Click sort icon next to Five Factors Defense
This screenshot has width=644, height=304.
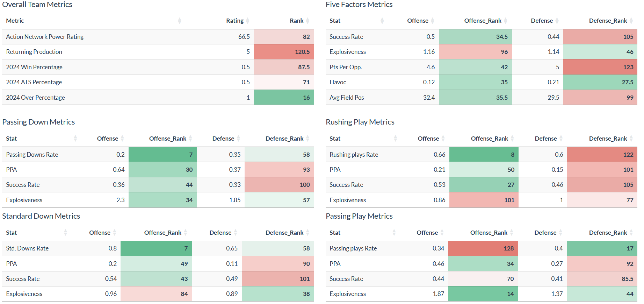click(x=557, y=21)
